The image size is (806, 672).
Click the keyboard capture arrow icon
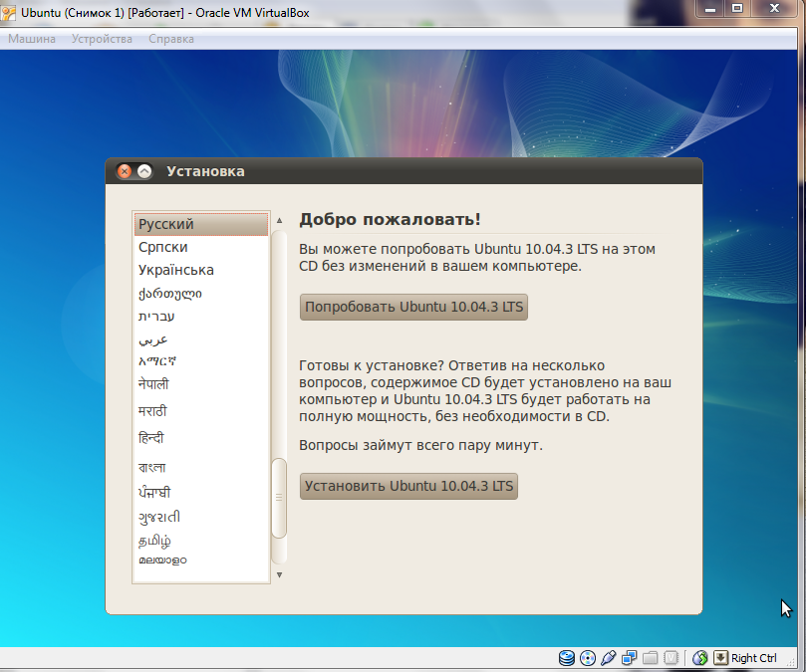point(720,658)
